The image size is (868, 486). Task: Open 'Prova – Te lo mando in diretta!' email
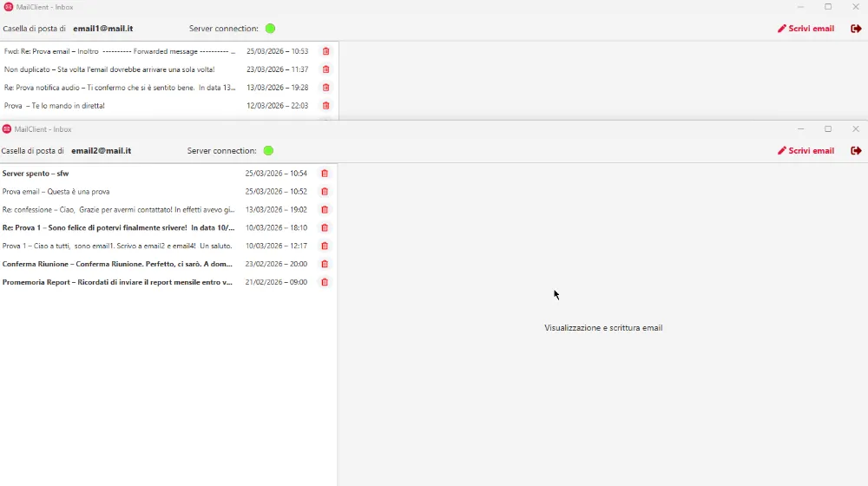tap(169, 106)
